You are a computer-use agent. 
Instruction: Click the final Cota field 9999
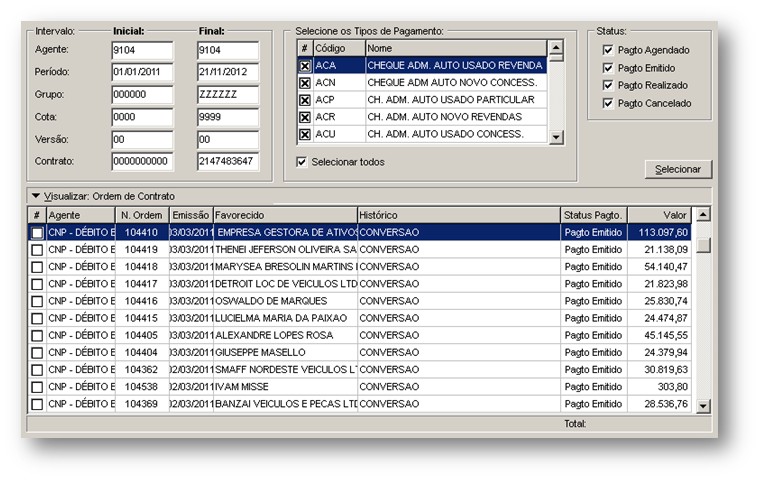(228, 117)
